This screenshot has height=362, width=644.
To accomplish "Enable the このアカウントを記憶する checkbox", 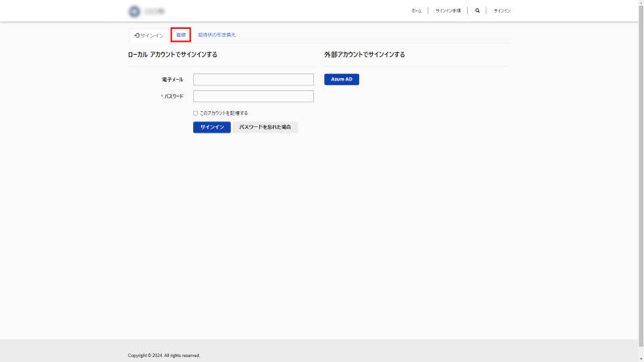I will (x=196, y=113).
